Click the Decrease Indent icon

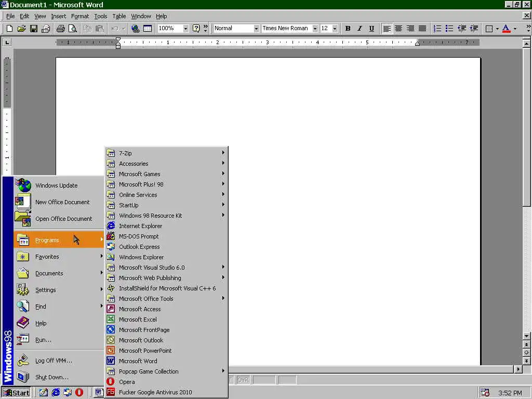[462, 29]
